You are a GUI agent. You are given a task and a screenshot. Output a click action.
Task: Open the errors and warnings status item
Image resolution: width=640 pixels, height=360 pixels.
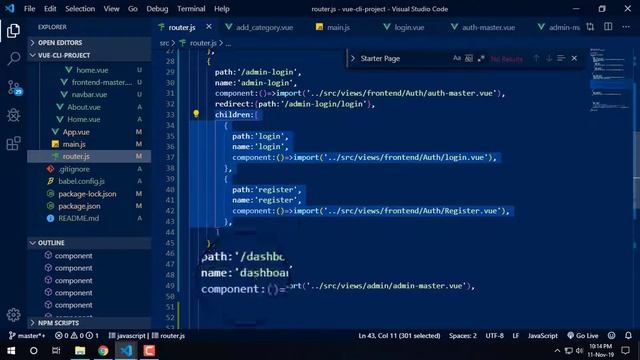(x=77, y=336)
